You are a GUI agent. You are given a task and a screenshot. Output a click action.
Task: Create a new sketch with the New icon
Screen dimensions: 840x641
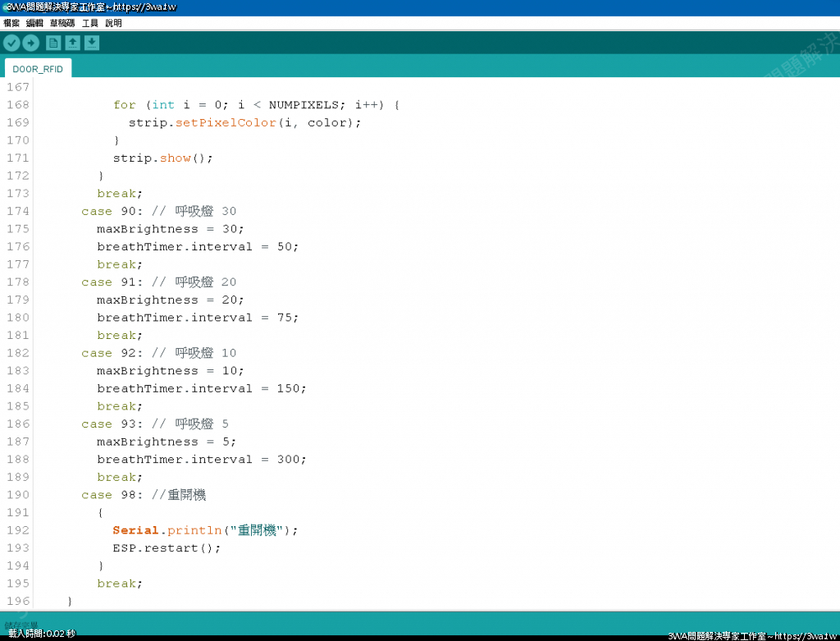coord(53,43)
